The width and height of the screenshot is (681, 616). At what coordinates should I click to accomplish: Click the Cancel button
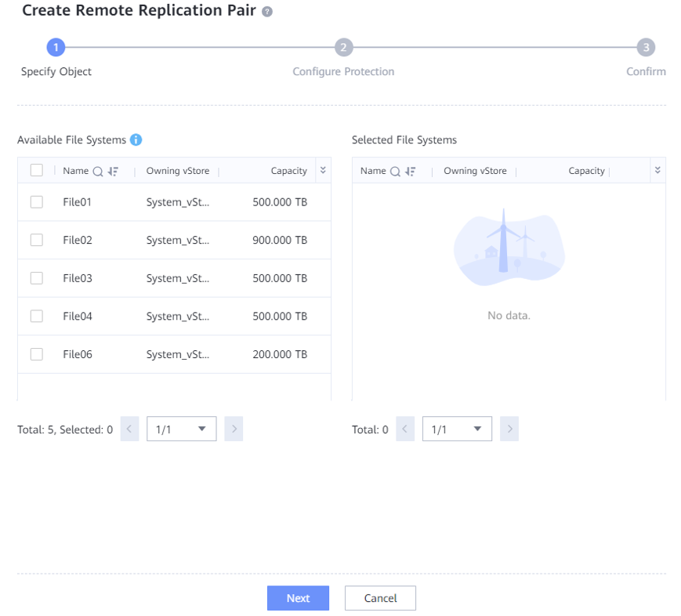[x=380, y=598]
